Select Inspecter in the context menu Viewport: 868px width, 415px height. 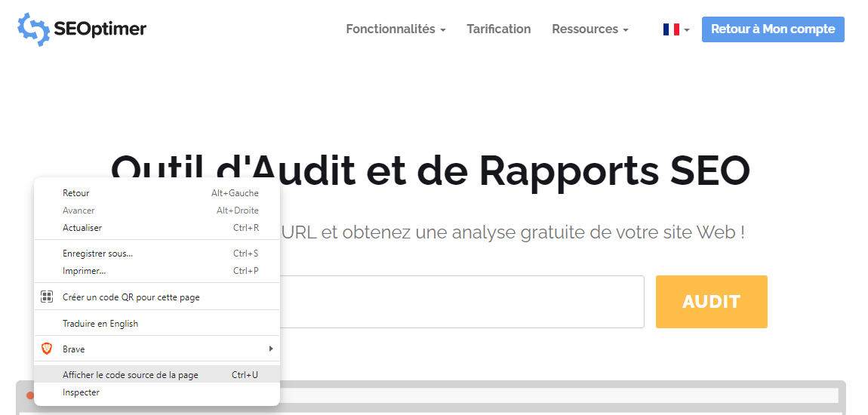[x=81, y=392]
